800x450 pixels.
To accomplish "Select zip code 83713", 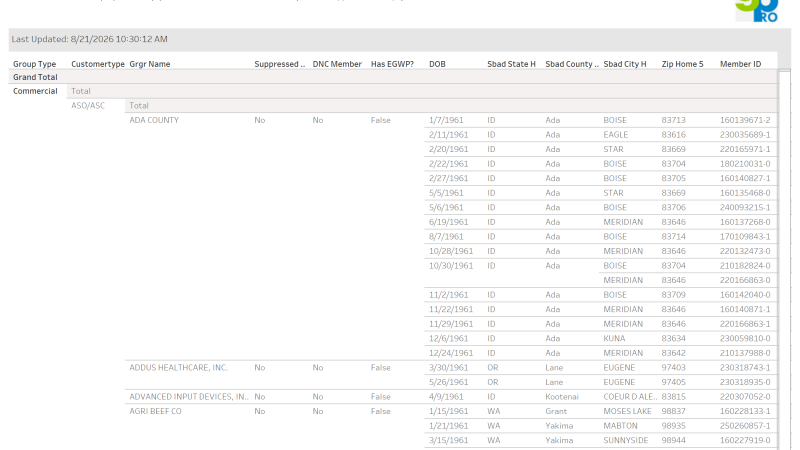I will (673, 120).
